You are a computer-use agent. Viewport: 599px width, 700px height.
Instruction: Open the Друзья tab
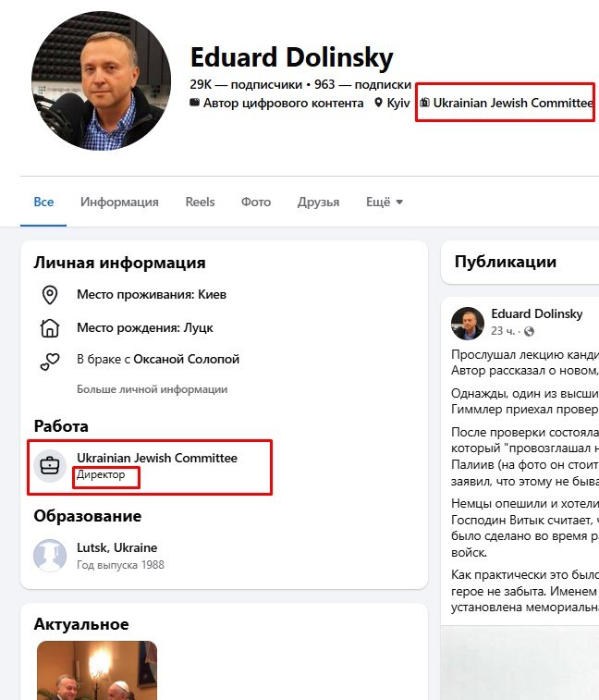pos(318,202)
